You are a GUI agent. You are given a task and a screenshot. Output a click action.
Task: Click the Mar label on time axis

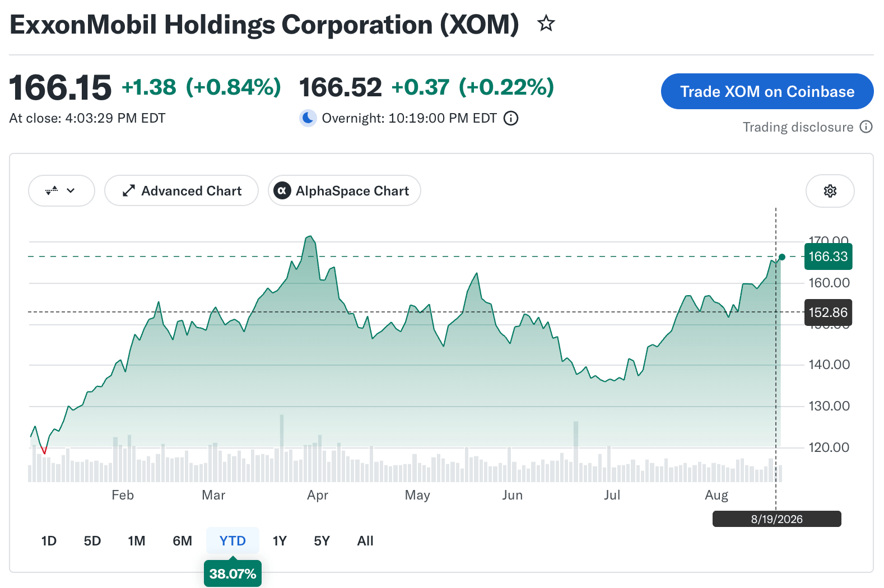[x=213, y=495]
